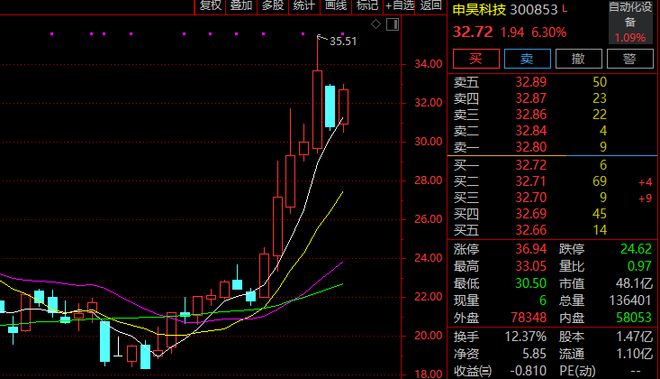660x379 pixels.
Task: Open the 标记 mark tool
Action: pyautogui.click(x=367, y=5)
